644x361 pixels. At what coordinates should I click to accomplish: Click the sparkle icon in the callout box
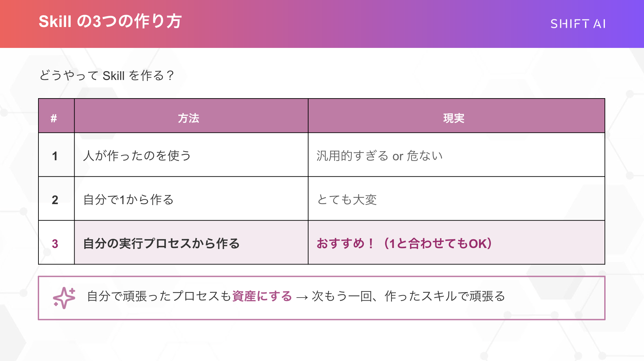[64, 298]
